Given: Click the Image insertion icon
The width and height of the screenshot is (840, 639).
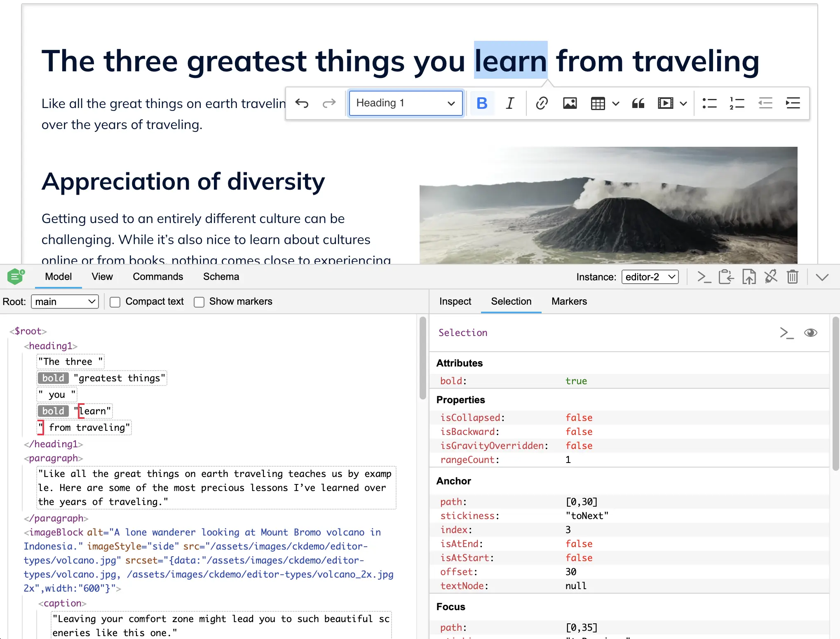Looking at the screenshot, I should point(570,103).
